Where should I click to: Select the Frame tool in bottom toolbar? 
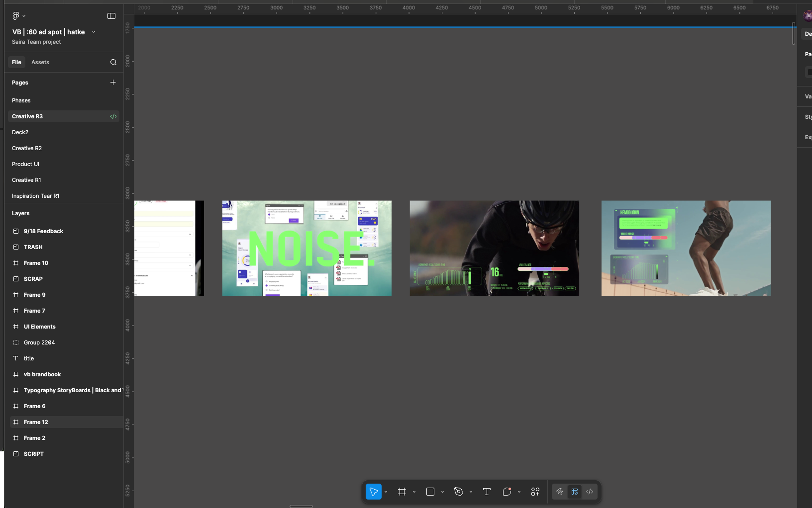tap(402, 492)
